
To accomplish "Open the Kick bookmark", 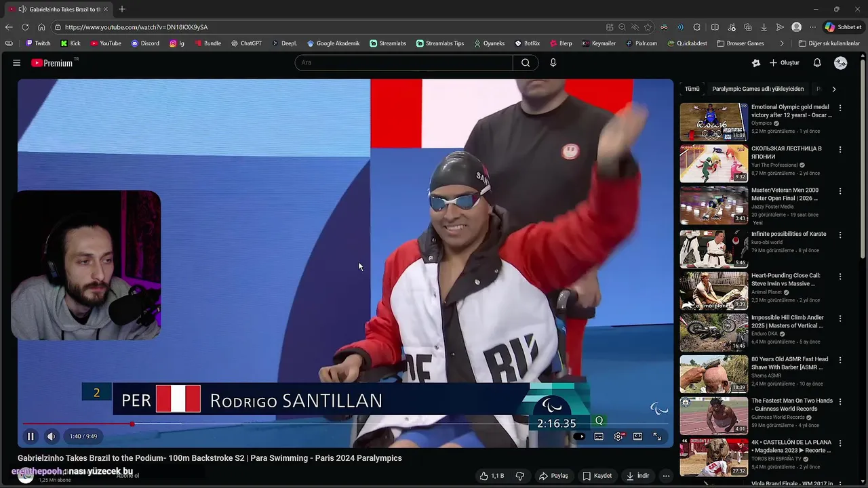I will (x=71, y=43).
